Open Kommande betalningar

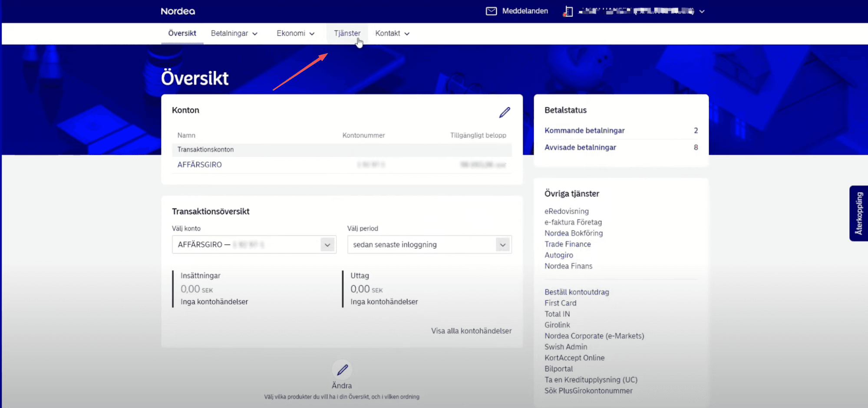pos(584,130)
